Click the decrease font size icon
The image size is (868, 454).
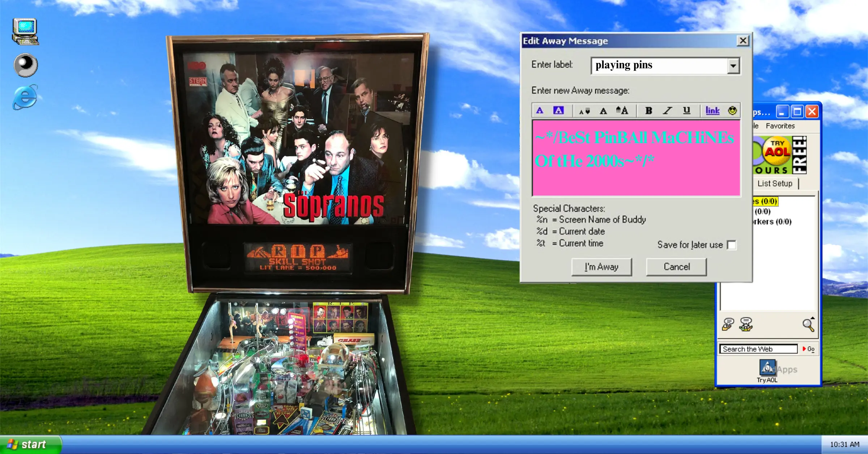[x=584, y=110]
